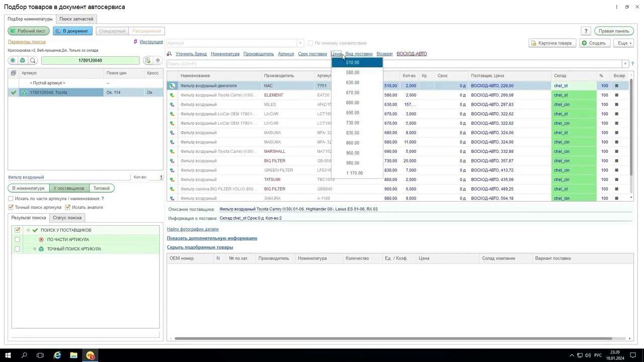The height and width of the screenshot is (362, 644).
Task: Open the 'Артикул' filter list
Action: [286, 54]
